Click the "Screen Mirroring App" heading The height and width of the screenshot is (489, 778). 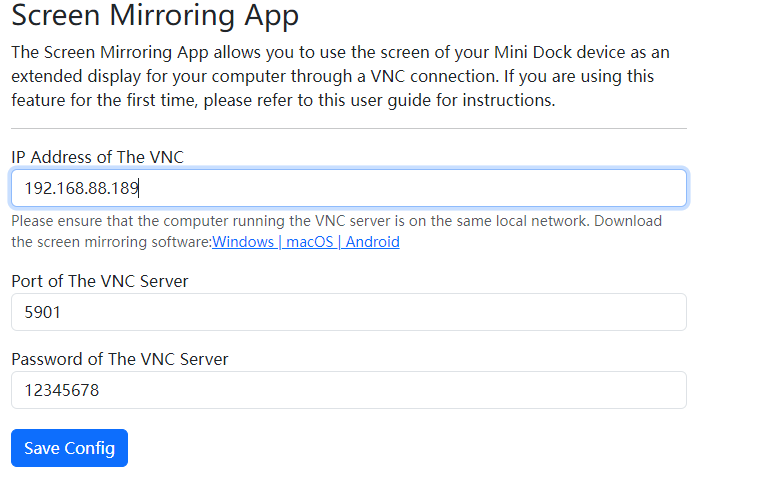[x=155, y=16]
